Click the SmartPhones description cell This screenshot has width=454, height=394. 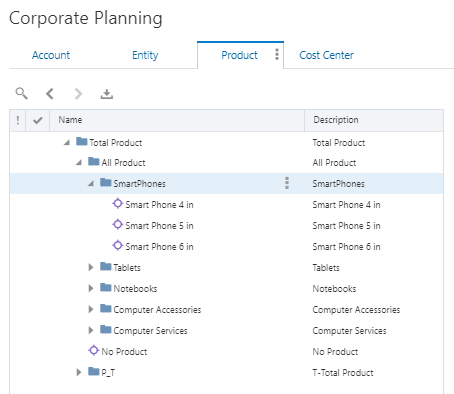point(338,184)
